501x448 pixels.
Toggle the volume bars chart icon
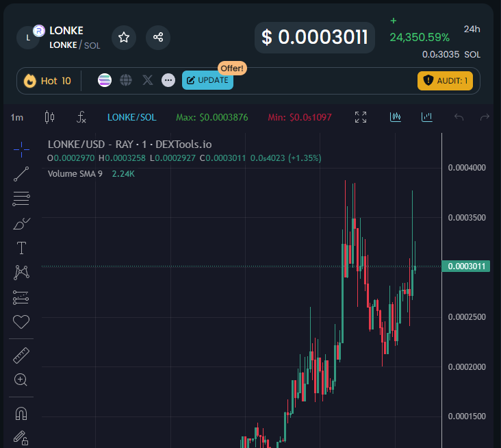[427, 117]
